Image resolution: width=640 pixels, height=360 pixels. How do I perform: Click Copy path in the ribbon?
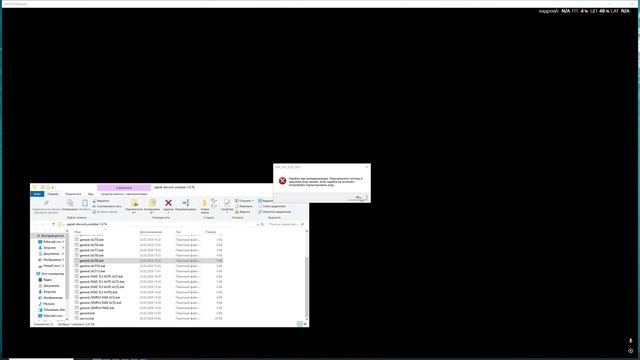pyautogui.click(x=107, y=206)
